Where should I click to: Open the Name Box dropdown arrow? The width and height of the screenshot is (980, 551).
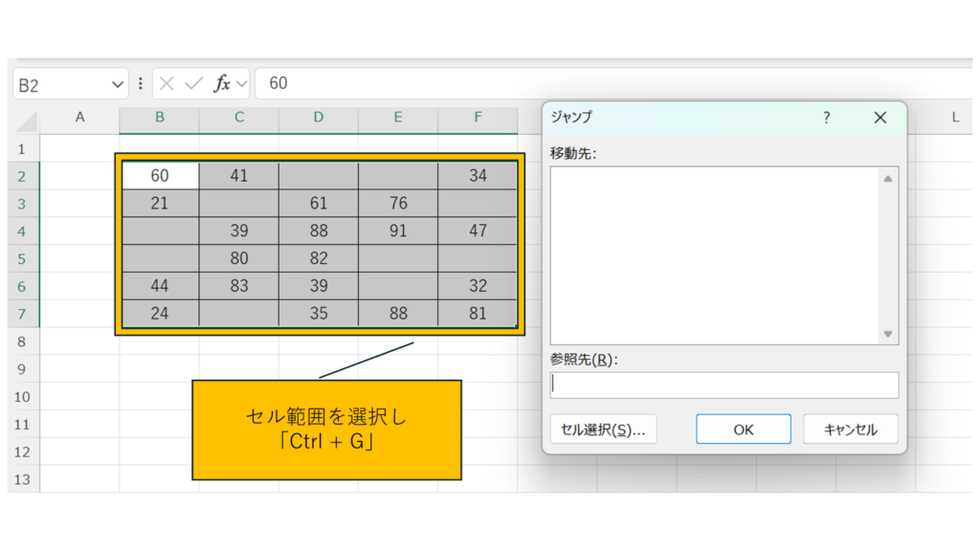click(x=118, y=84)
